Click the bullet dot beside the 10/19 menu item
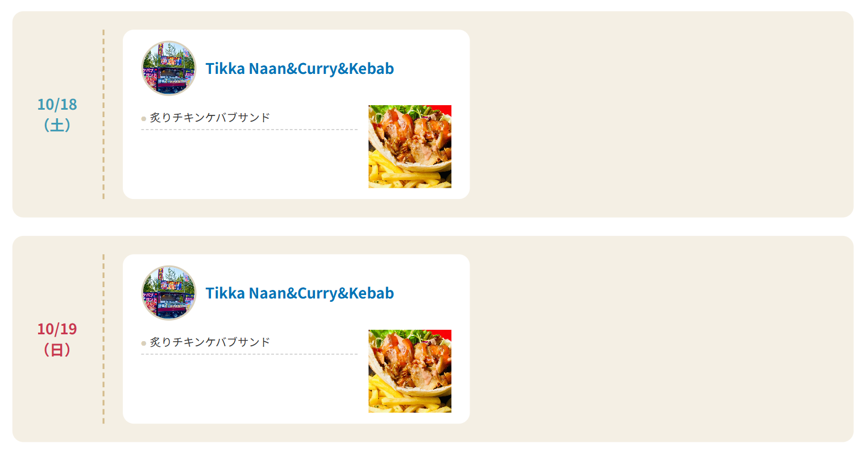This screenshot has width=868, height=452. (x=144, y=343)
